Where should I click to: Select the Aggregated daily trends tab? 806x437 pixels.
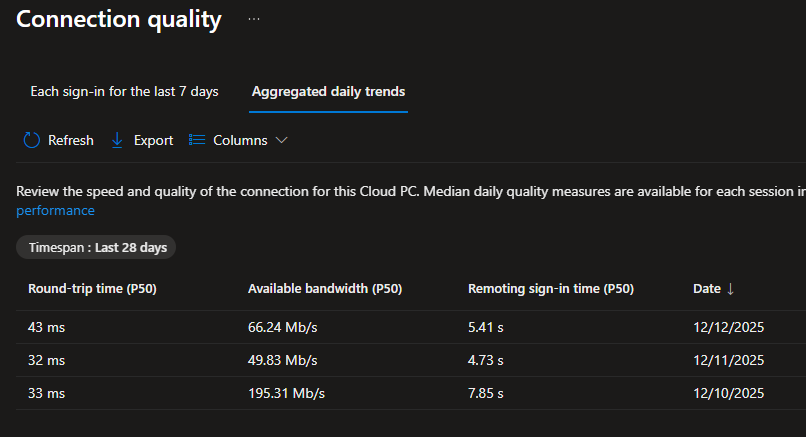tap(328, 92)
